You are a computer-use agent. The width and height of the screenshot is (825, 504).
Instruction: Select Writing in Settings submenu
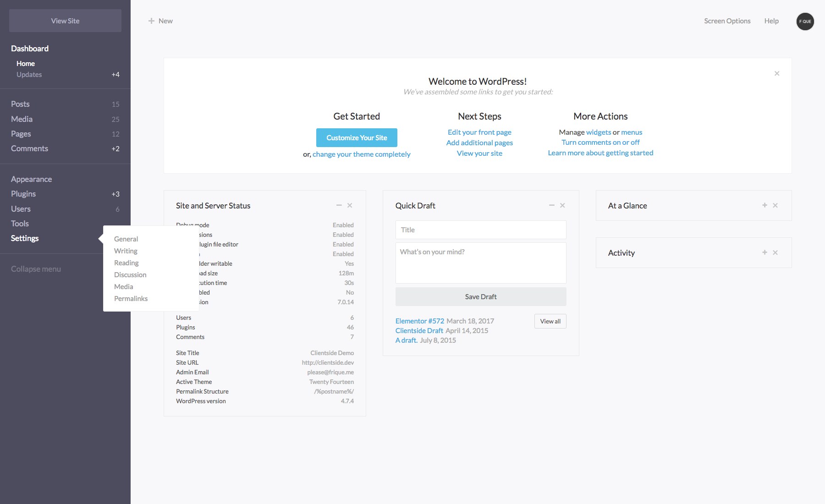coord(126,251)
